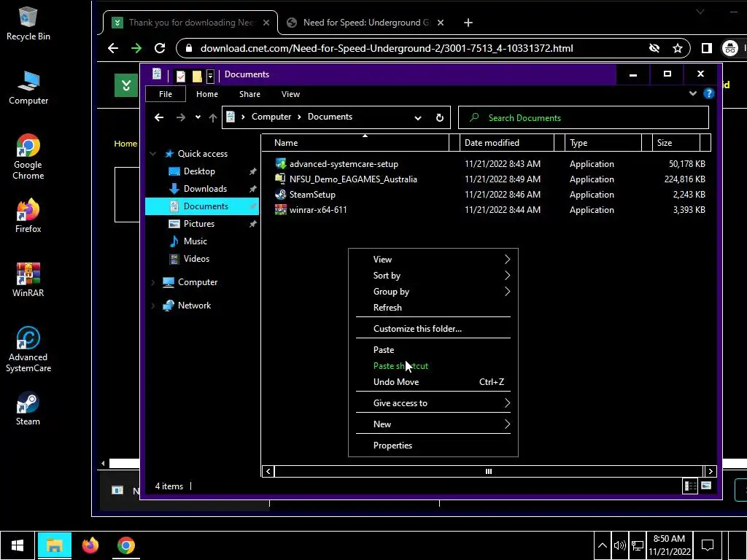747x560 pixels.
Task: Open the Advanced SystemCare desktop shortcut
Action: coord(28,349)
